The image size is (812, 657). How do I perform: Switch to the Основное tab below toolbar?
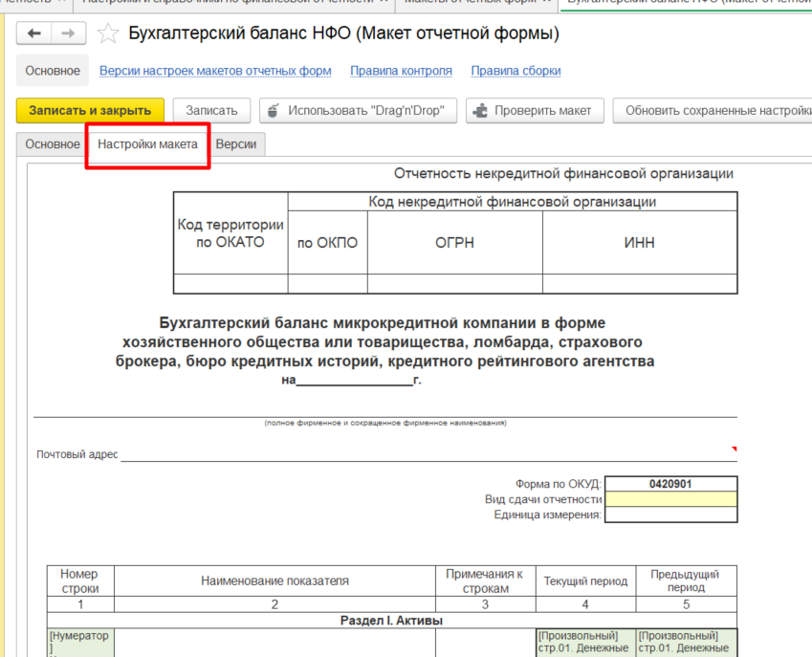pos(53,144)
